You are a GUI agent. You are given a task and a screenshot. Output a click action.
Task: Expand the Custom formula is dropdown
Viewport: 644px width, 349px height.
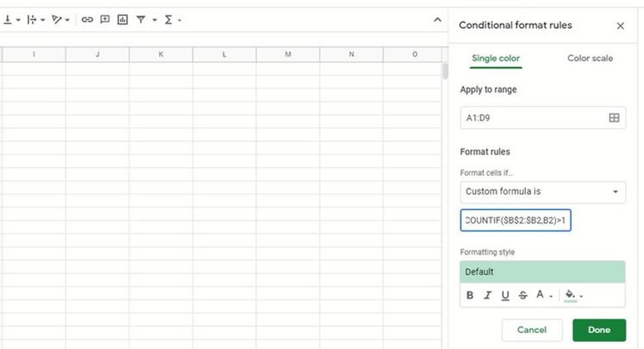click(x=543, y=192)
